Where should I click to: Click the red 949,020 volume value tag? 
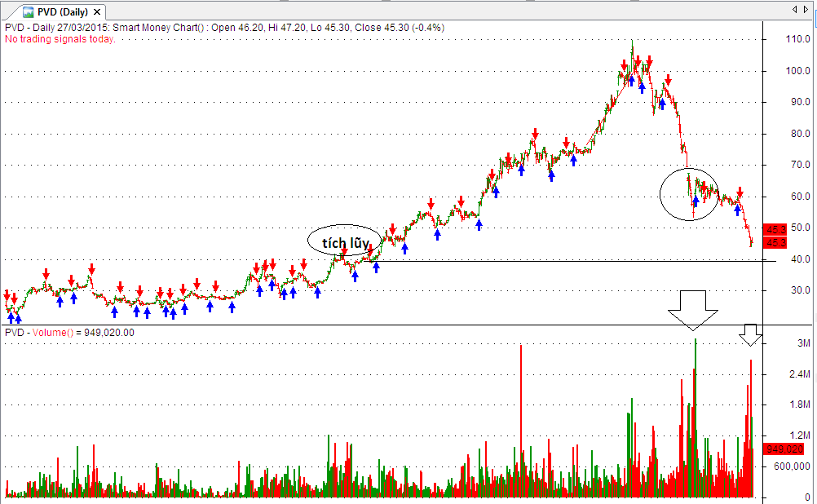click(x=784, y=449)
